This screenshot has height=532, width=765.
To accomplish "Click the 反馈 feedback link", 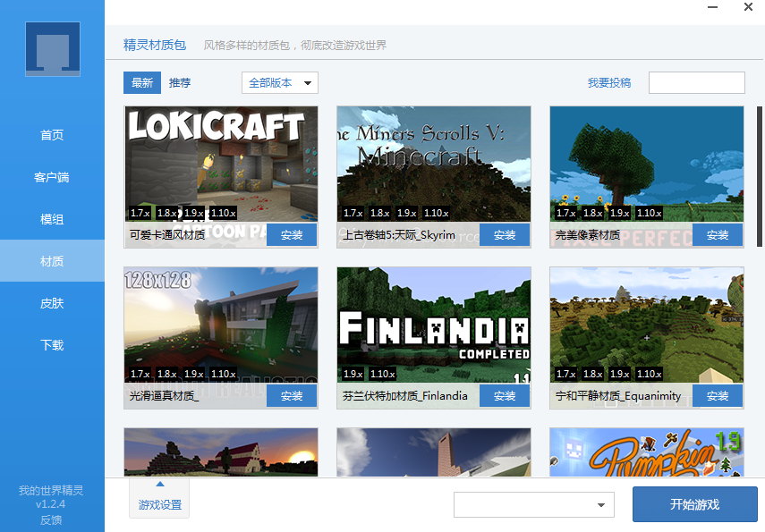I will [51, 519].
